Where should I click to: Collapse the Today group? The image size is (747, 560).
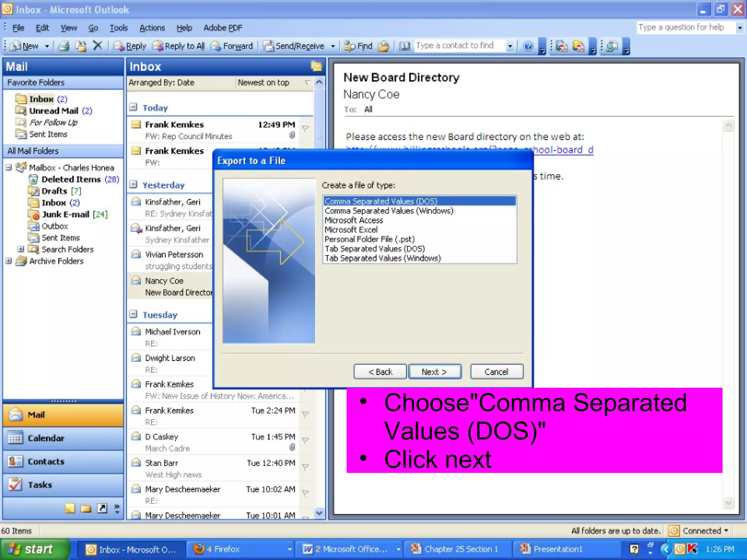click(x=133, y=107)
